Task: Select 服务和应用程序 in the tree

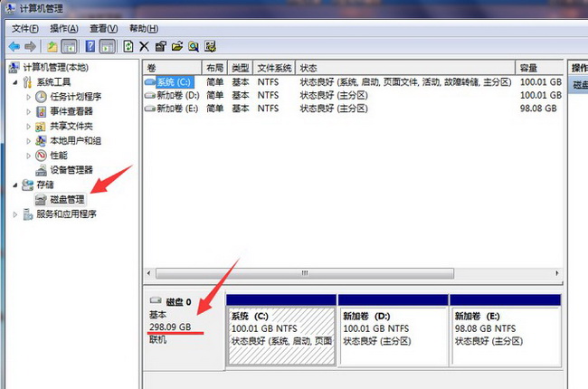Action: [x=66, y=214]
